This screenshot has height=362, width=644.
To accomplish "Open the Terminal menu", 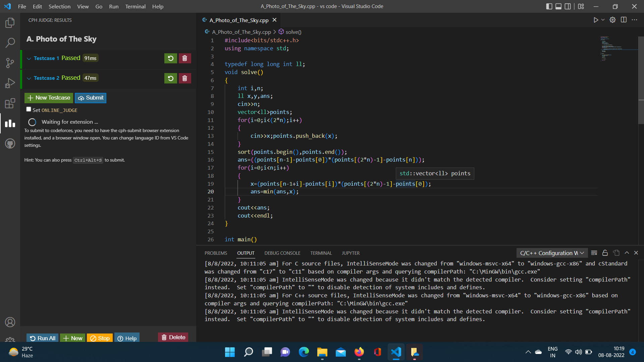I will pyautogui.click(x=135, y=6).
